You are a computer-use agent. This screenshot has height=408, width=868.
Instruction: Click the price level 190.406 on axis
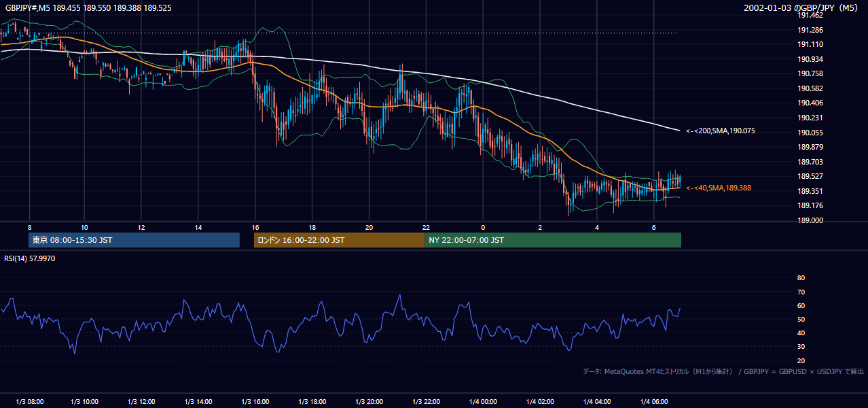click(810, 103)
